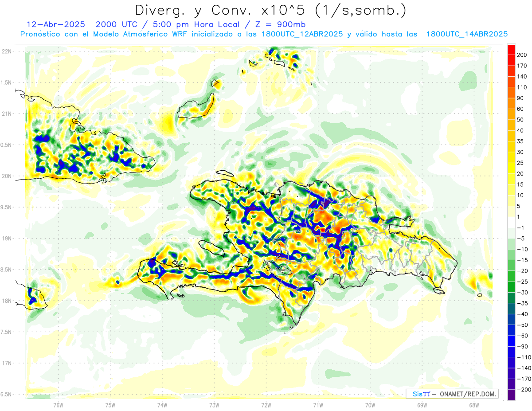Click the colorbar label "-90"
This screenshot has width=532, height=411.
(x=522, y=347)
